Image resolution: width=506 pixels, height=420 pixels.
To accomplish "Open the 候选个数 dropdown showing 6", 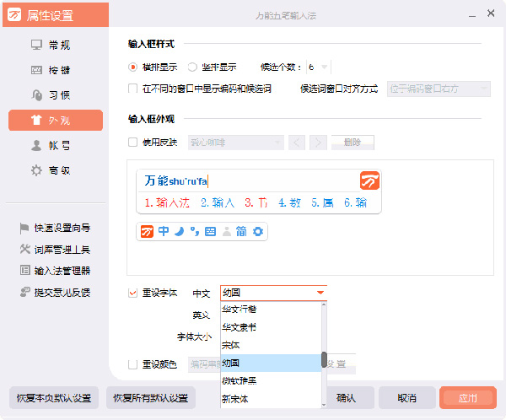I will (x=319, y=67).
